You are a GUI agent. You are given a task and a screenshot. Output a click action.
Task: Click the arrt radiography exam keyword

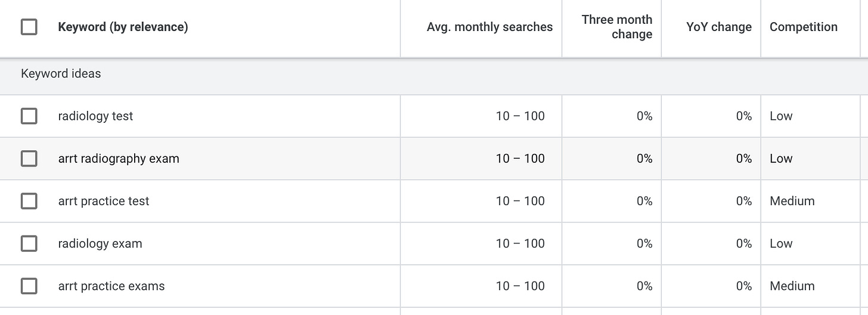coord(119,158)
